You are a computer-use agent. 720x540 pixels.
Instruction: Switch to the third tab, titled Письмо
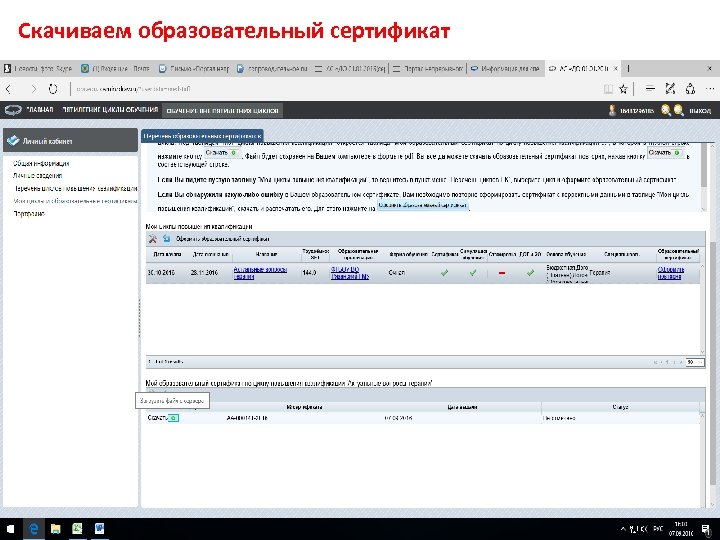[194, 68]
